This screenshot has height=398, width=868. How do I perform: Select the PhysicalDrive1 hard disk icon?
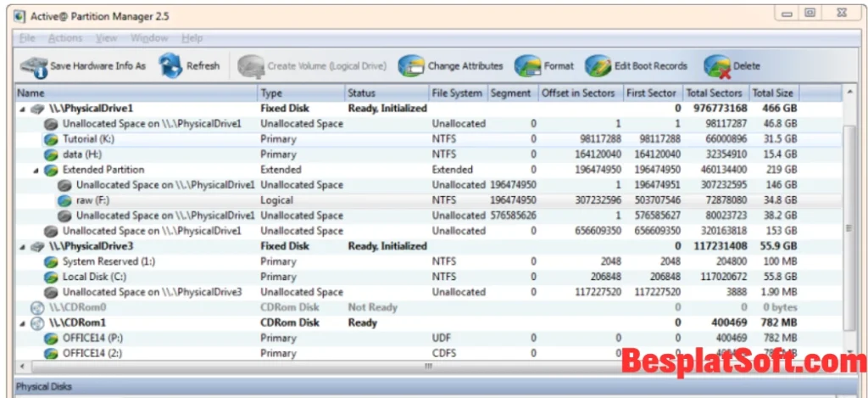[37, 109]
